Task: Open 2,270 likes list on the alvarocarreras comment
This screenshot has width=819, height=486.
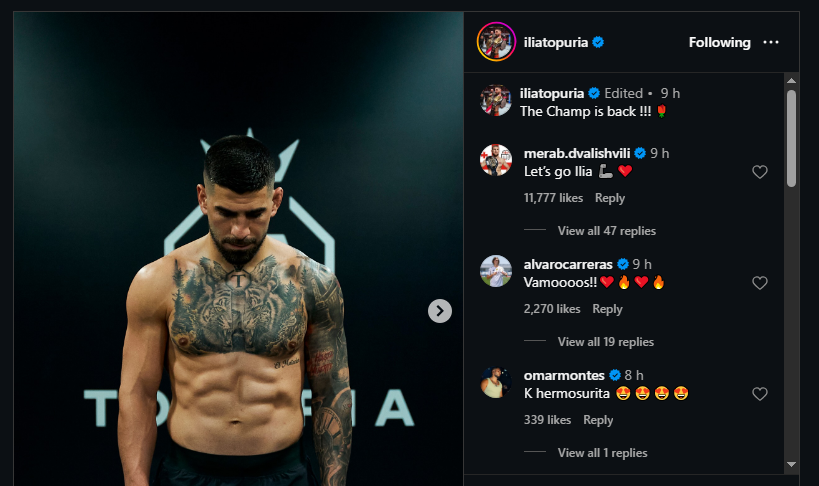Action: point(553,309)
